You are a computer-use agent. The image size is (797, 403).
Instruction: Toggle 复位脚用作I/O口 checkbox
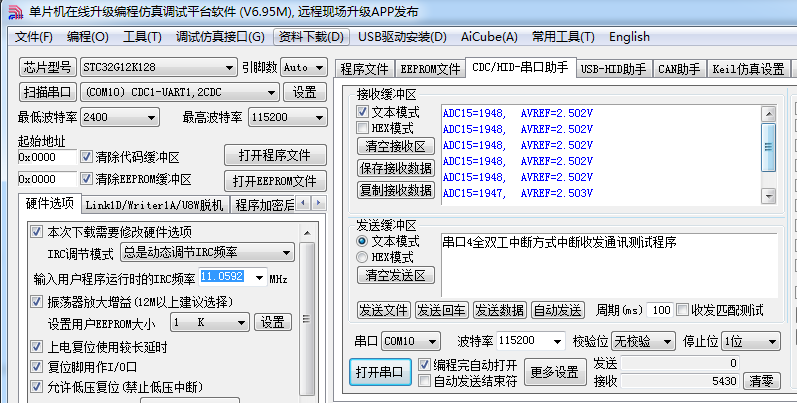36,366
